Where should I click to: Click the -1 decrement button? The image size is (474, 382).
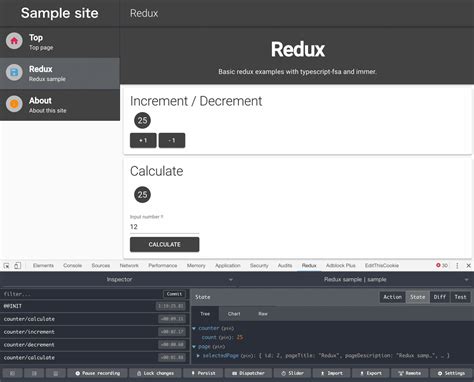[x=172, y=140]
